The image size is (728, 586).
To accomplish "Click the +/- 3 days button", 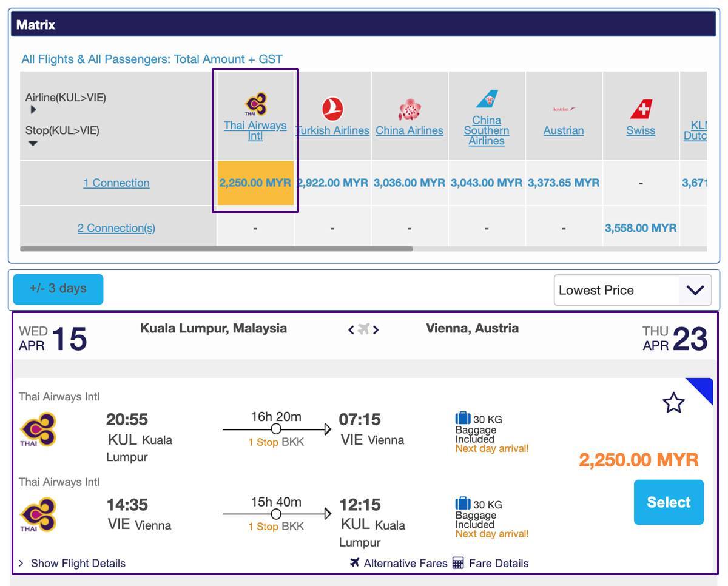I will tap(58, 289).
